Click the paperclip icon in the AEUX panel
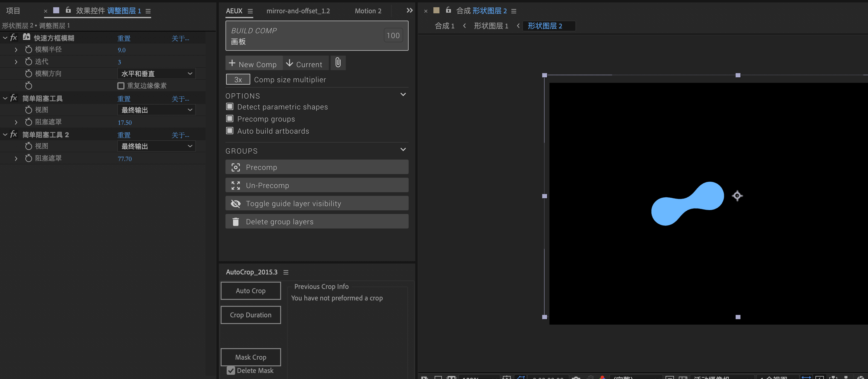The image size is (868, 379). point(338,63)
